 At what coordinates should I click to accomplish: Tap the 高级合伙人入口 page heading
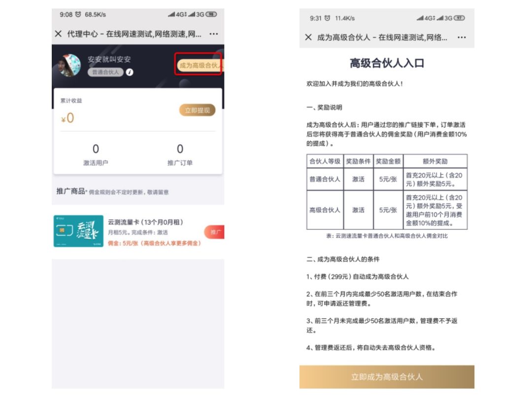[387, 63]
